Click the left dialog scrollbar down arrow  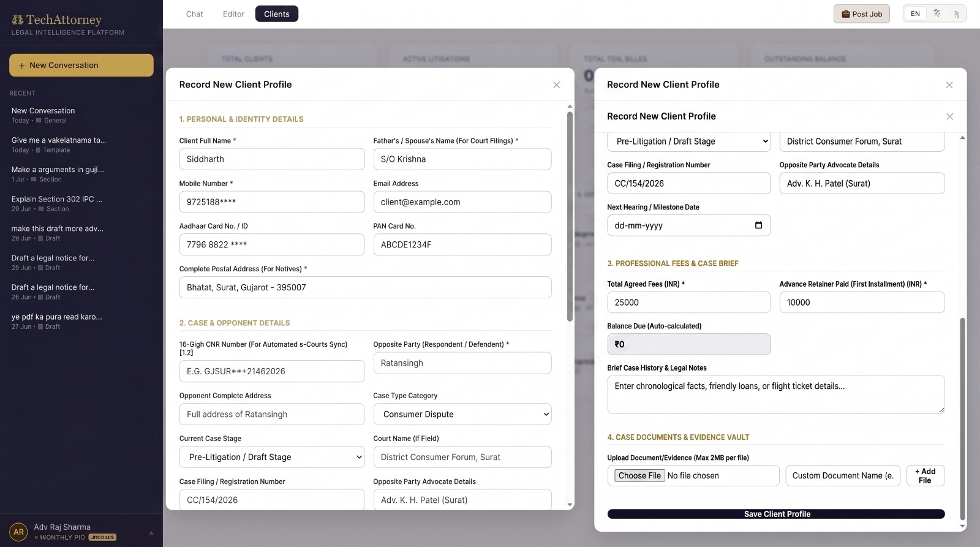click(570, 505)
